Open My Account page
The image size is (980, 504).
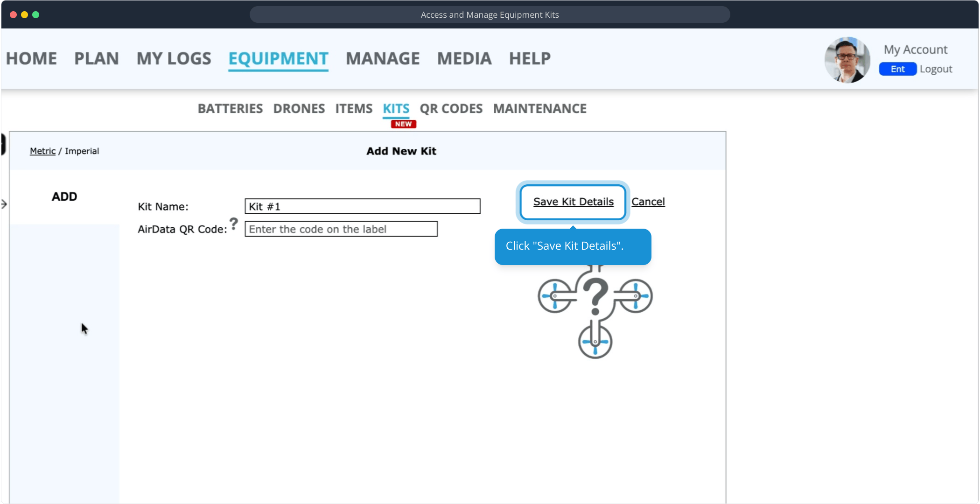[915, 49]
